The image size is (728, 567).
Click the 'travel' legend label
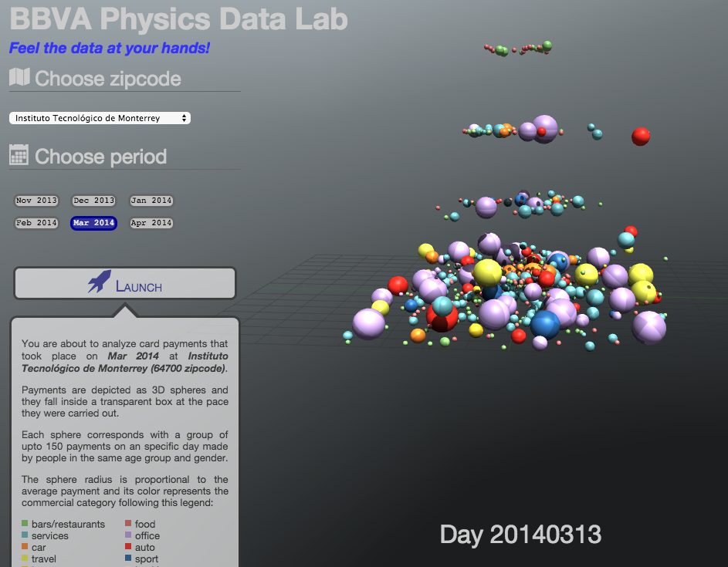click(44, 559)
